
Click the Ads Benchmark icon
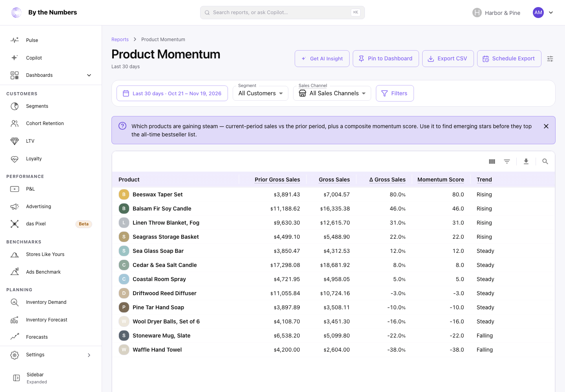pyautogui.click(x=15, y=272)
